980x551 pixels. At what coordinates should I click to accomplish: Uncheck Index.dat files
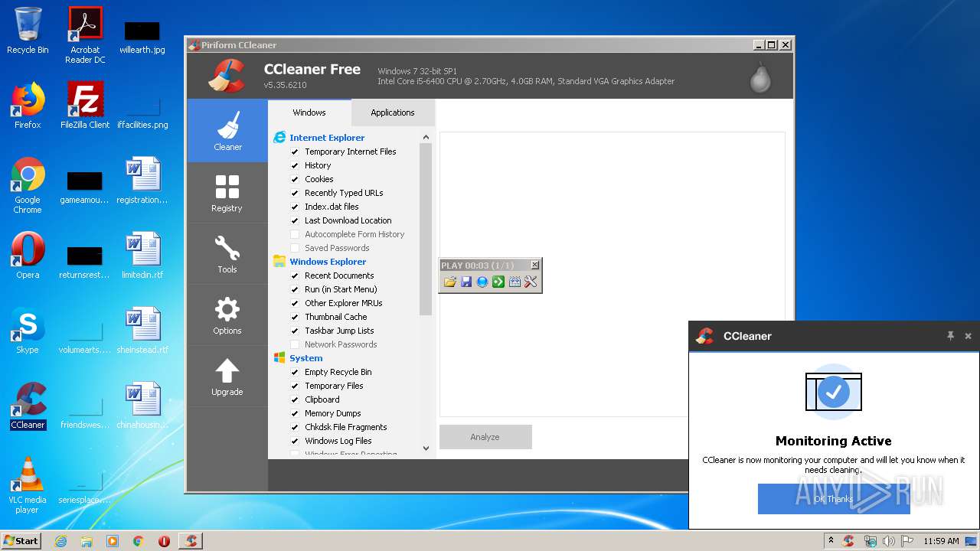click(295, 207)
